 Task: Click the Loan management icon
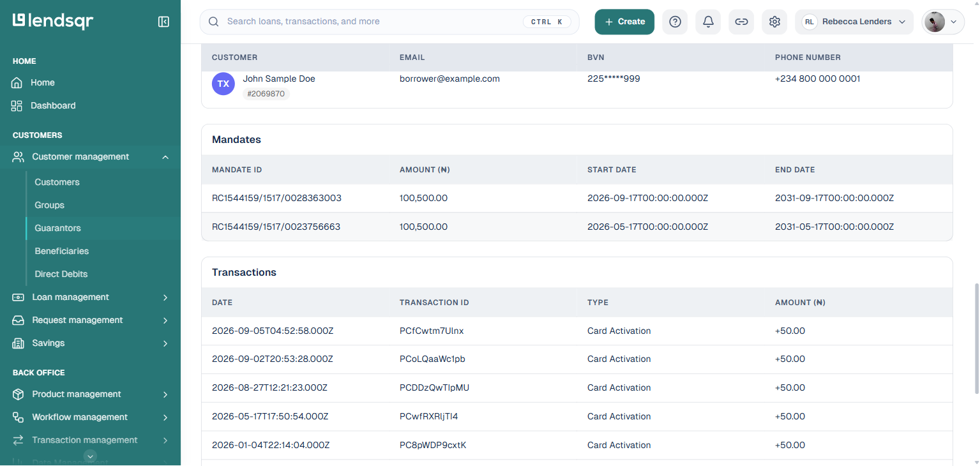point(19,297)
